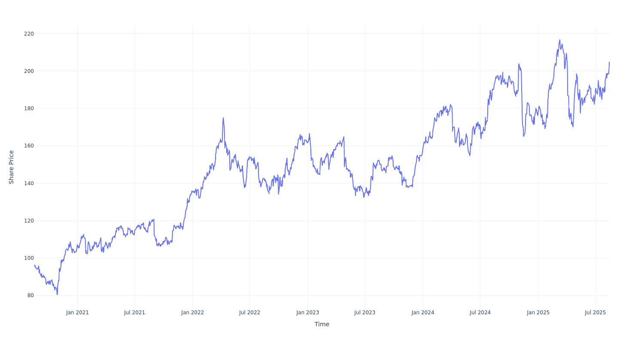Click the Jul 2025 x-axis tick label
Screen dimensions: 644x343
(x=595, y=313)
